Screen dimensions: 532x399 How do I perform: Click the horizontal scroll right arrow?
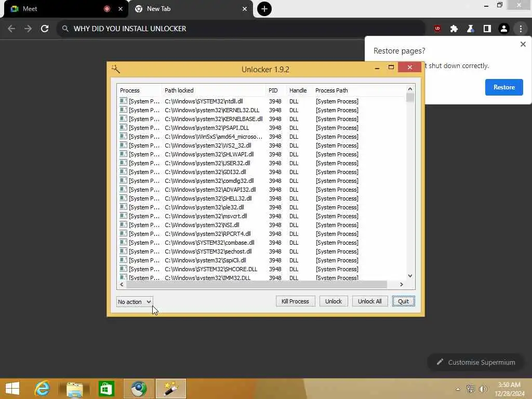click(402, 284)
